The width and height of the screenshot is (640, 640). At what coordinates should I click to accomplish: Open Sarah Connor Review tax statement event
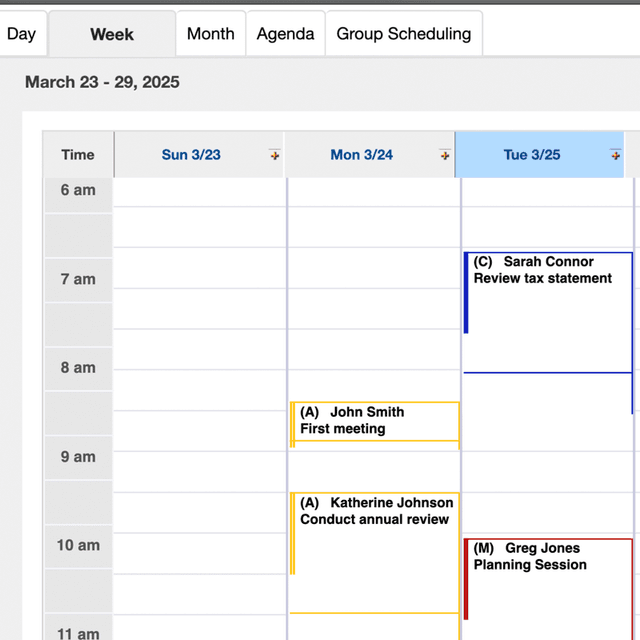[x=548, y=312]
